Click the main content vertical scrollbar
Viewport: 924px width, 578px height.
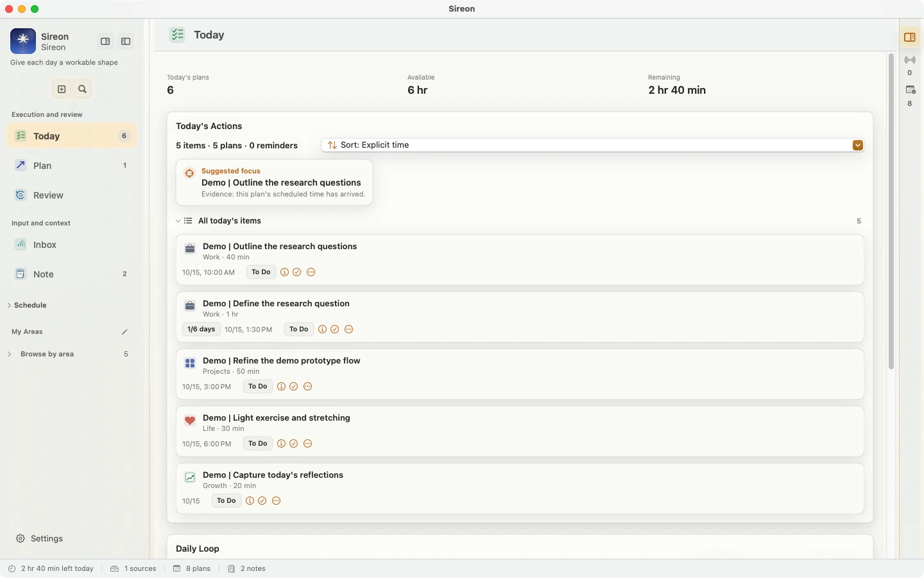(891, 212)
